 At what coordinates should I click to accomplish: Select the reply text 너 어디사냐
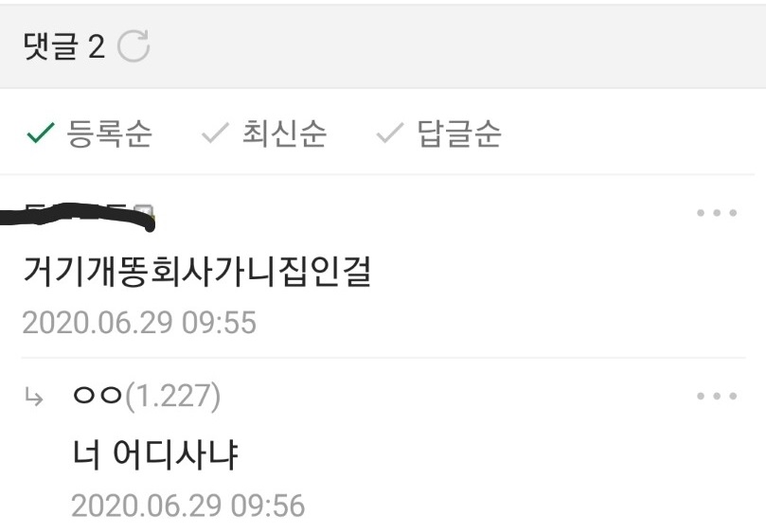155,454
